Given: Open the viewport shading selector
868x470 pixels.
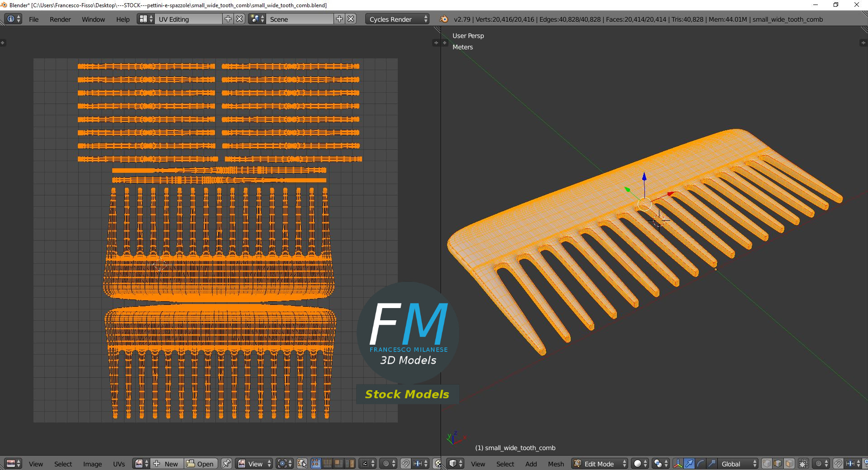Looking at the screenshot, I should [x=640, y=464].
